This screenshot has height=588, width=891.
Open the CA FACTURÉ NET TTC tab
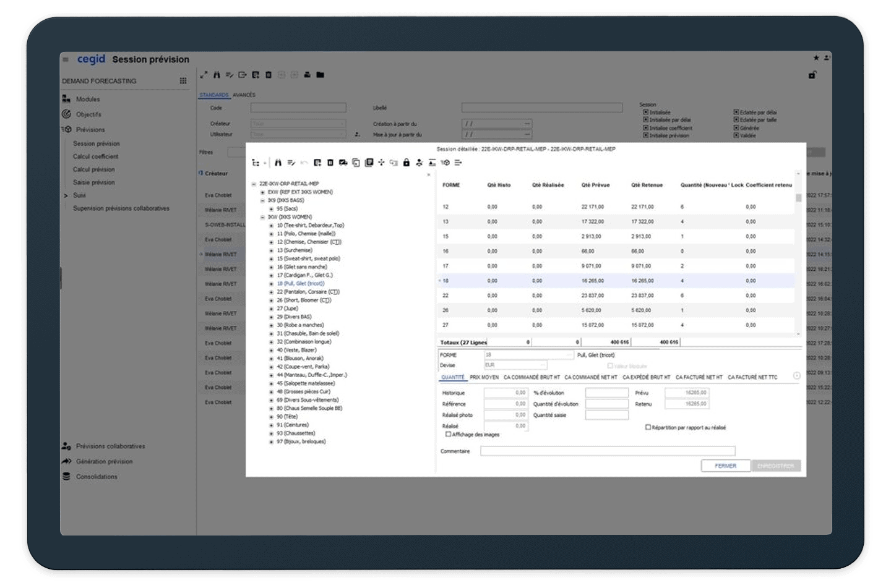[x=752, y=377]
